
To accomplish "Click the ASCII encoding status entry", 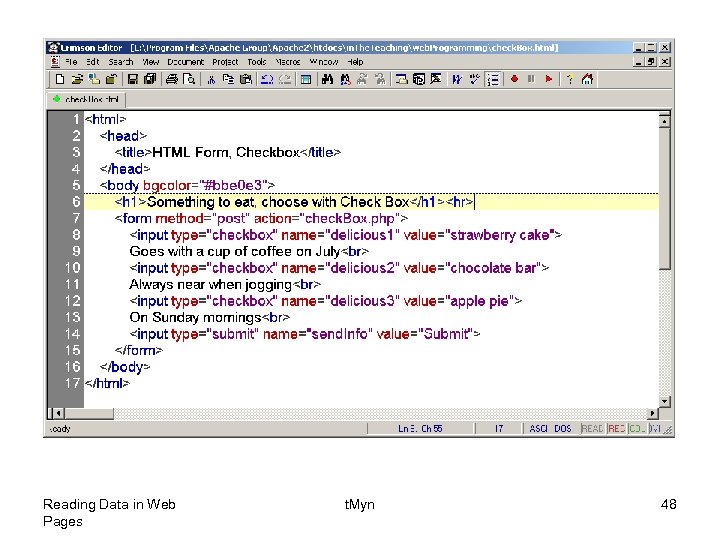I will (x=538, y=428).
